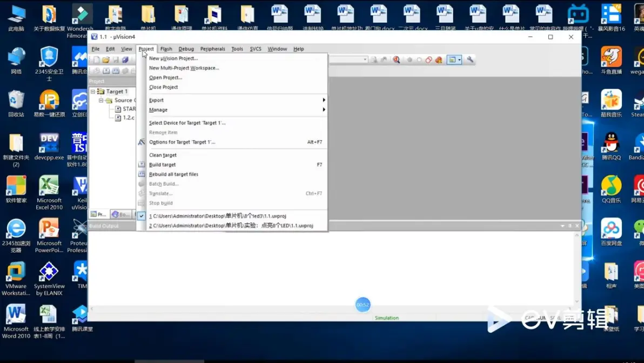Open the Kugou Music desktop icon
The height and width of the screenshot is (363, 644).
(x=611, y=103)
